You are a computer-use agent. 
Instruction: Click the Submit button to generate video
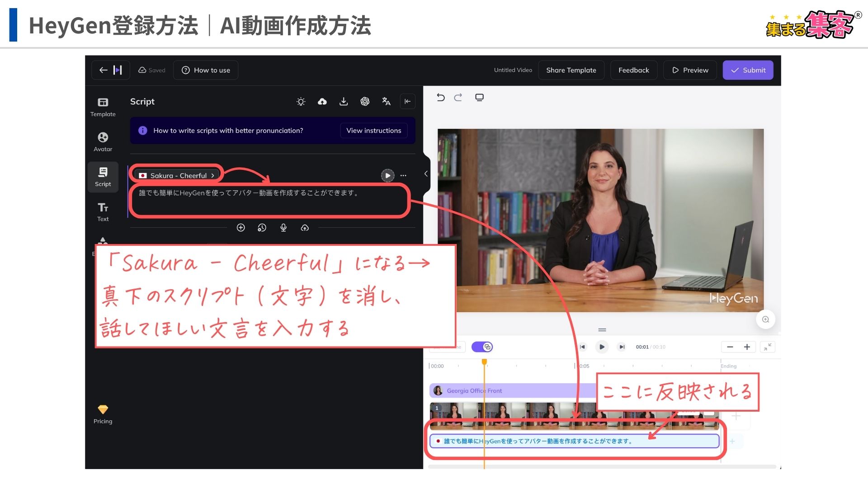(748, 70)
